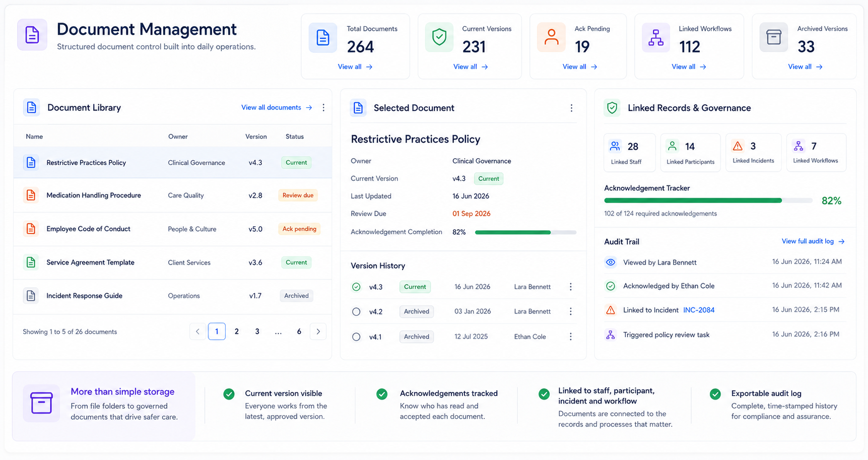Click the Linked Workflows hierarchy icon
The height and width of the screenshot is (460, 868).
pyautogui.click(x=656, y=37)
